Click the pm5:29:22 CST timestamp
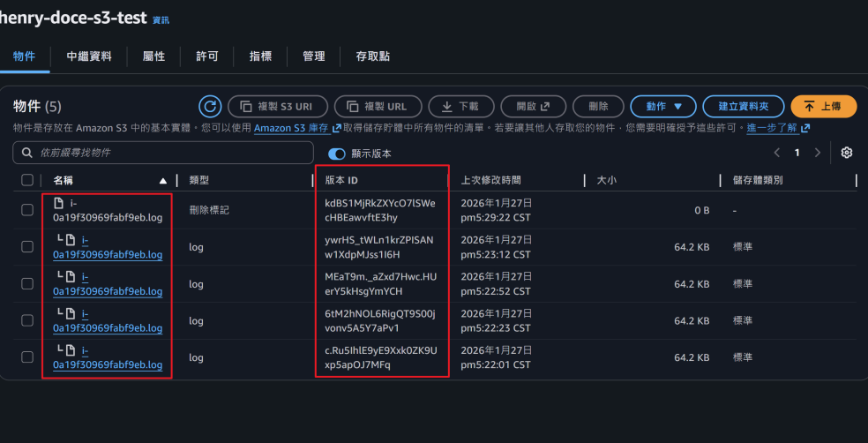868x443 pixels. pyautogui.click(x=496, y=218)
